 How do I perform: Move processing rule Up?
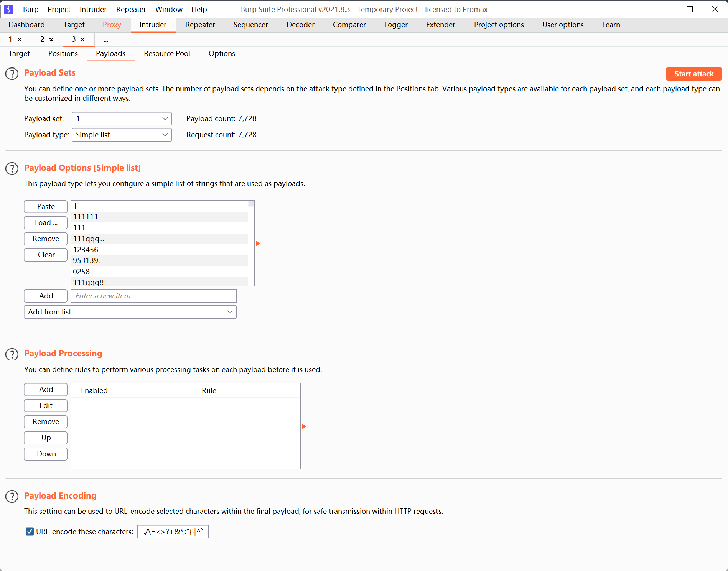[x=46, y=438]
